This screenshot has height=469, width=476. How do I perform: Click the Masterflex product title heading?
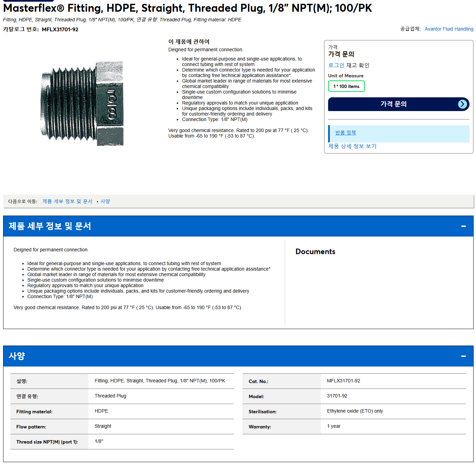[x=187, y=8]
